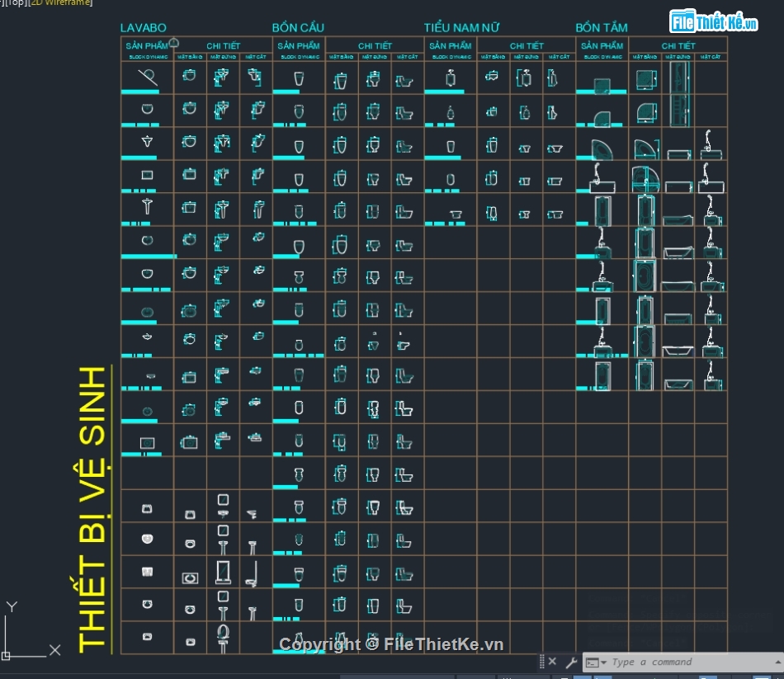Image resolution: width=784 pixels, height=679 pixels.
Task: Click CHI TIẾT header under BỒN TẮM
Action: (x=678, y=46)
